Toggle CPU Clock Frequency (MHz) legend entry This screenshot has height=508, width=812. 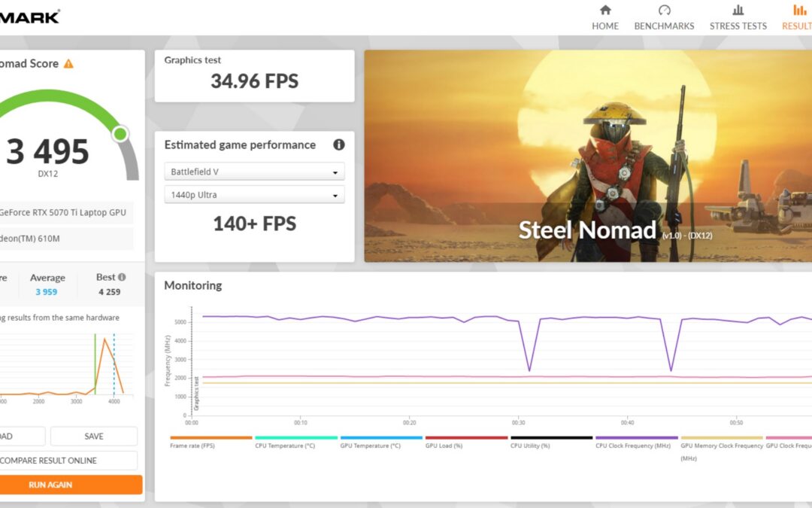632,446
